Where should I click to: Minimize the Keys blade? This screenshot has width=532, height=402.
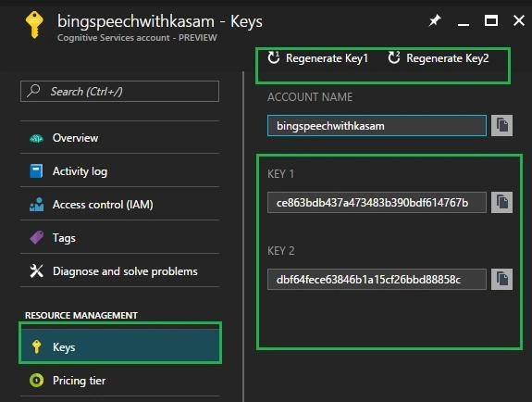[x=464, y=24]
